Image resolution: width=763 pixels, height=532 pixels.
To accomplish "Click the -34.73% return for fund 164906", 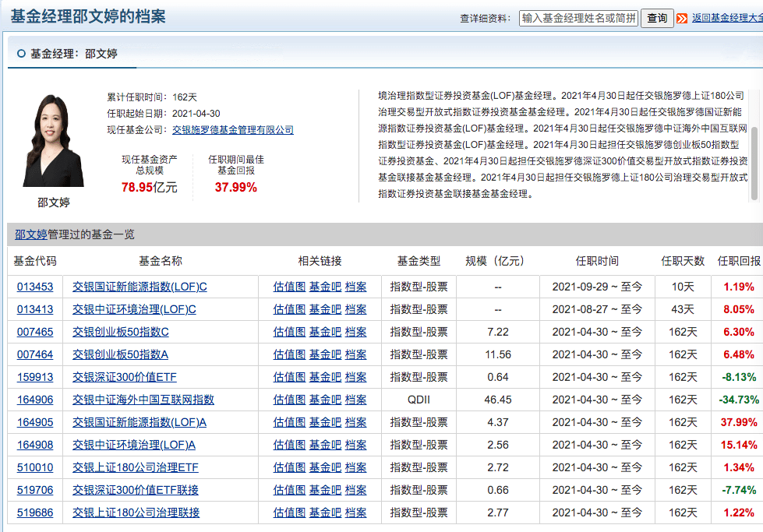I will (x=739, y=400).
